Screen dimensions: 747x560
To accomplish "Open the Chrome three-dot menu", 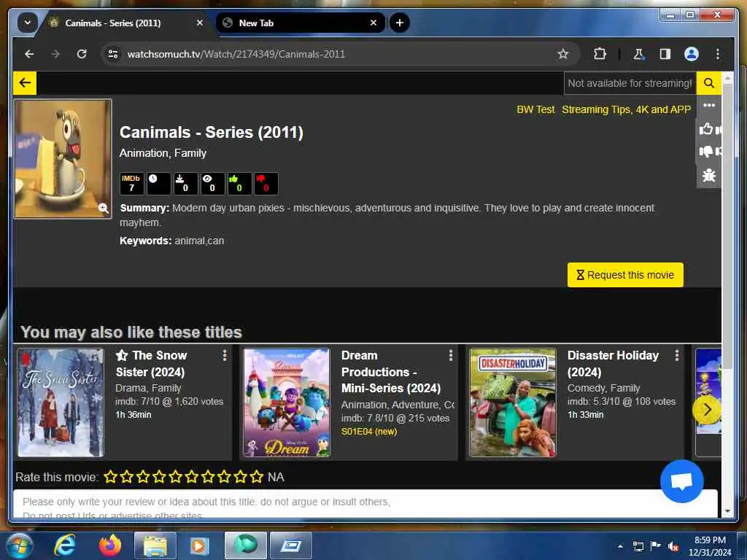I will [718, 54].
